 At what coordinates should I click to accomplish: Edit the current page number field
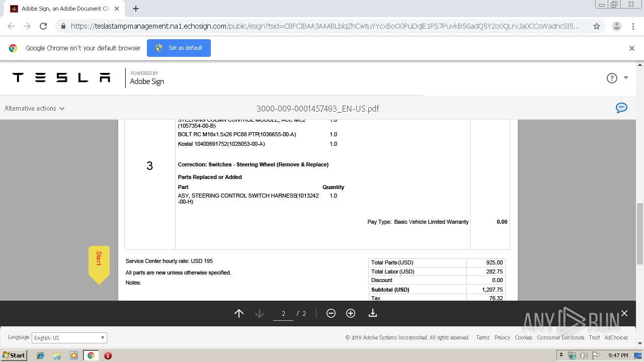click(283, 314)
